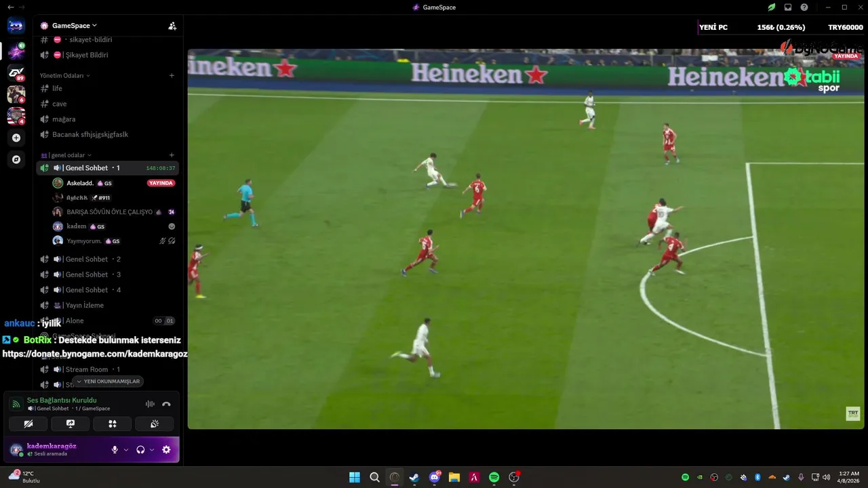The height and width of the screenshot is (488, 868).
Task: Open the life text channel
Action: point(108,88)
